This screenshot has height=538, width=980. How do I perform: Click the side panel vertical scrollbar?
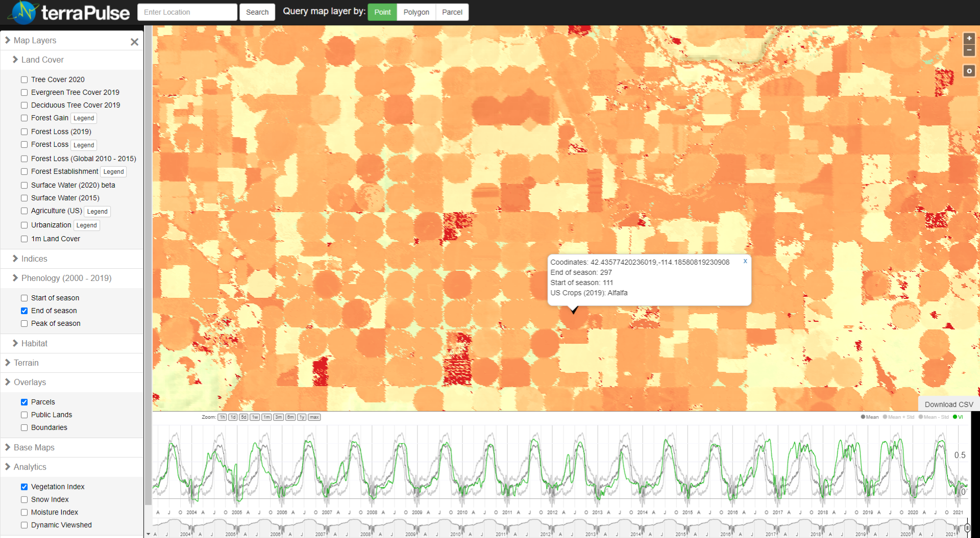148,265
